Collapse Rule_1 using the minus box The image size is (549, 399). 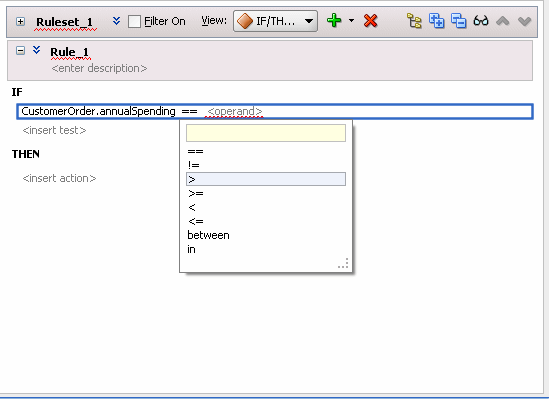pos(20,51)
